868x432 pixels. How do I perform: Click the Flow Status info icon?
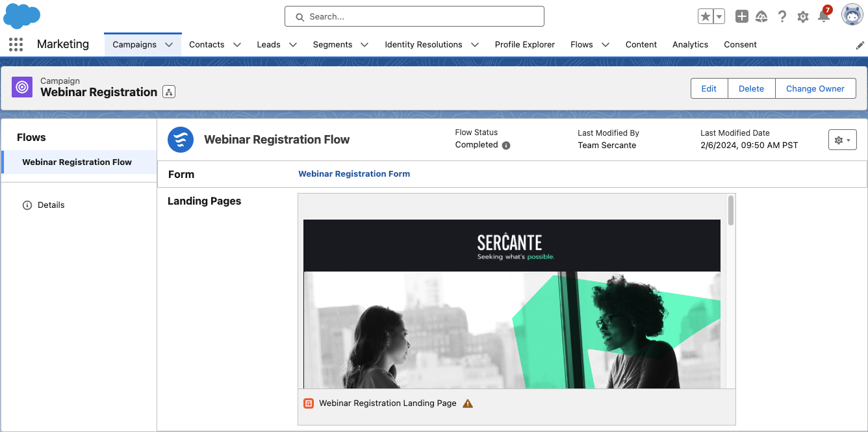click(x=506, y=146)
